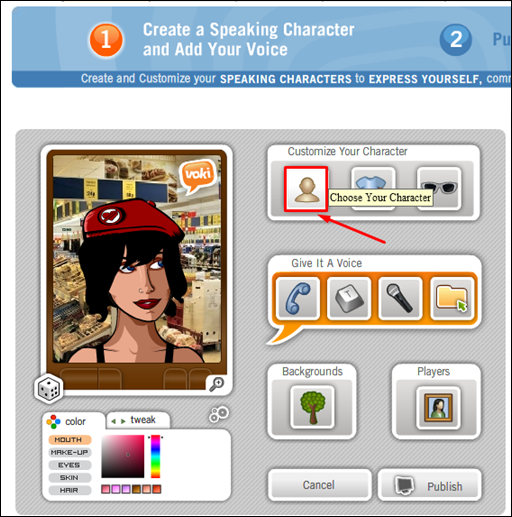Select the microphone recording icon
Screen dimensions: 512x517
click(400, 298)
